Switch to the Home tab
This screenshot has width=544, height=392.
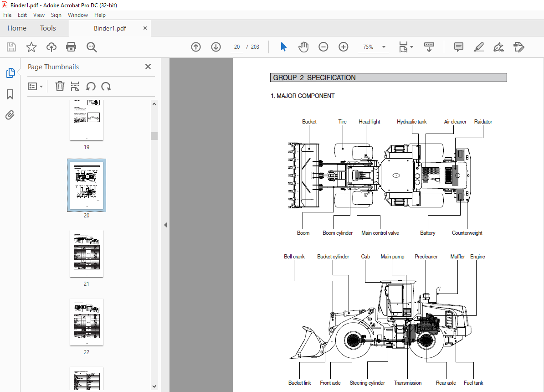tap(17, 28)
